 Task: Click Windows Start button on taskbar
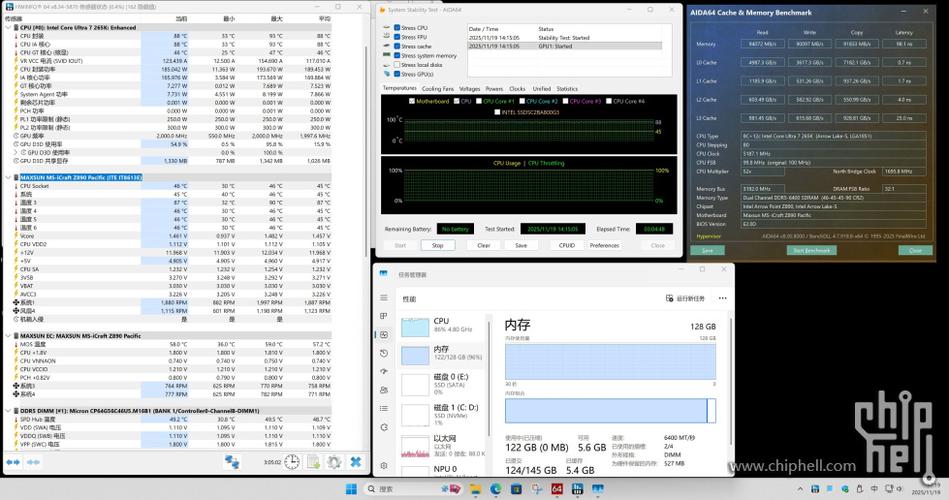coord(351,488)
